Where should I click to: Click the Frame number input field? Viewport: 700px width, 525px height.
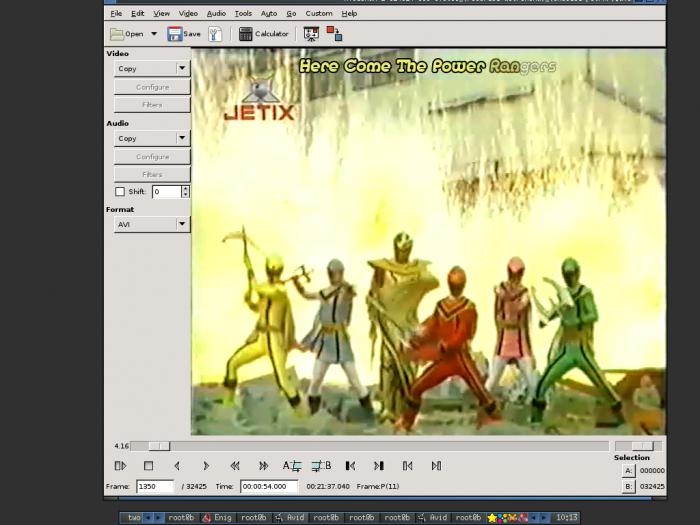154,486
